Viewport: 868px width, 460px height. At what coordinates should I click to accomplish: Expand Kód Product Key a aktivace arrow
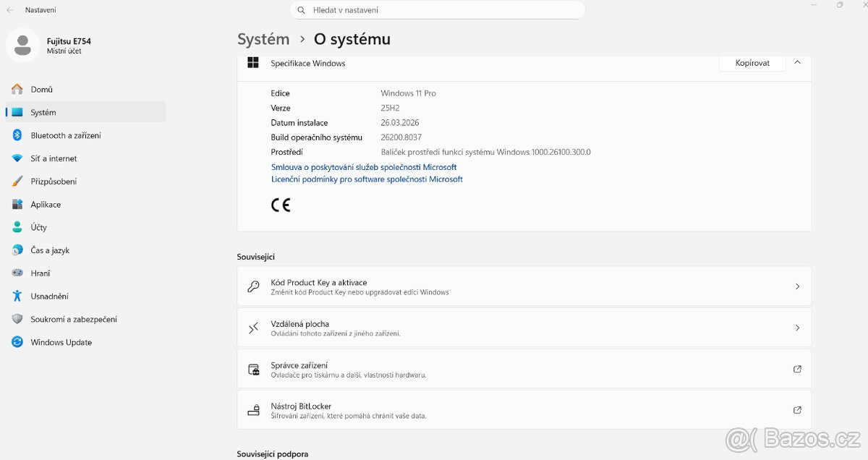(x=797, y=286)
